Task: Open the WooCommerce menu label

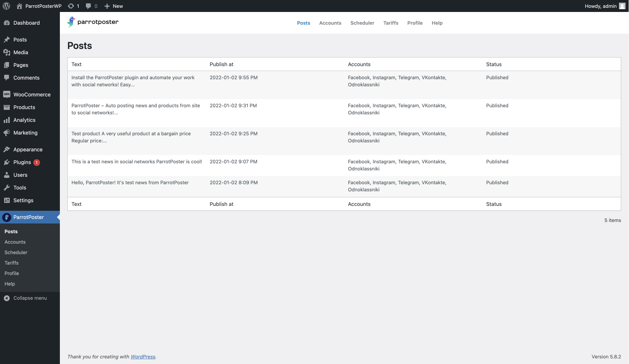Action: pyautogui.click(x=32, y=95)
